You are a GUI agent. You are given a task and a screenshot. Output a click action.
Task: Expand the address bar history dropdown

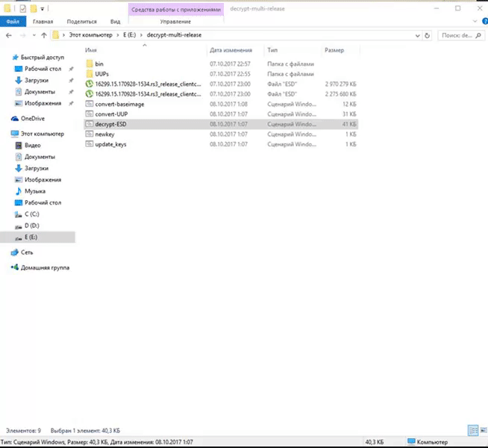tap(418, 36)
